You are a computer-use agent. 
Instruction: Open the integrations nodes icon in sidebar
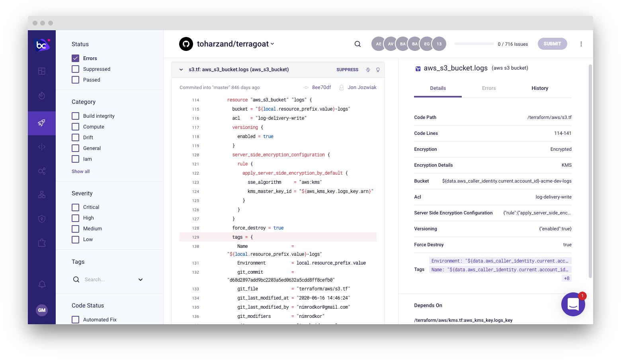point(42,171)
